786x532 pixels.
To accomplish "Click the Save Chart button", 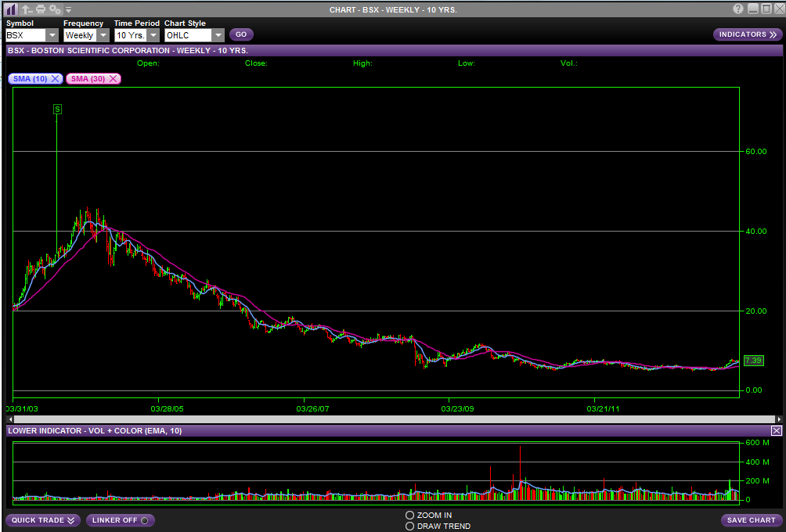I will pos(751,520).
